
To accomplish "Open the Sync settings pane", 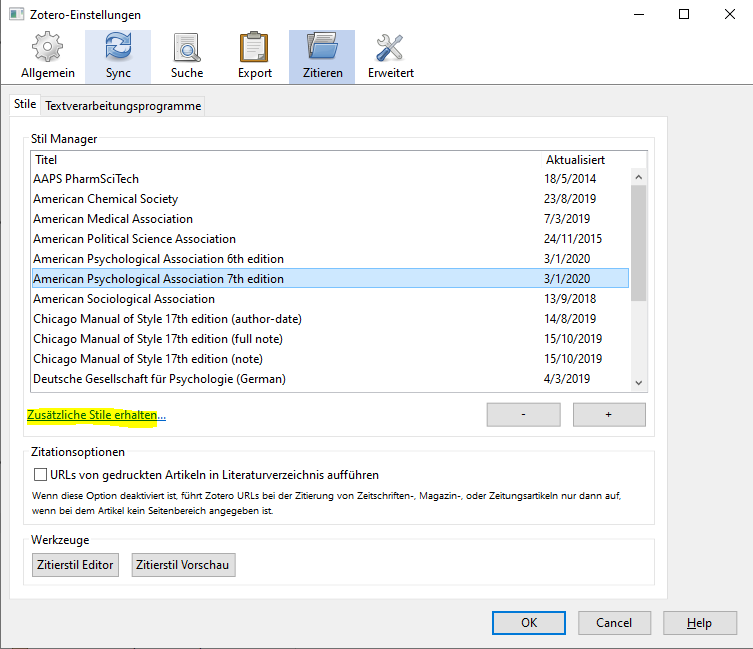I will click(x=118, y=56).
